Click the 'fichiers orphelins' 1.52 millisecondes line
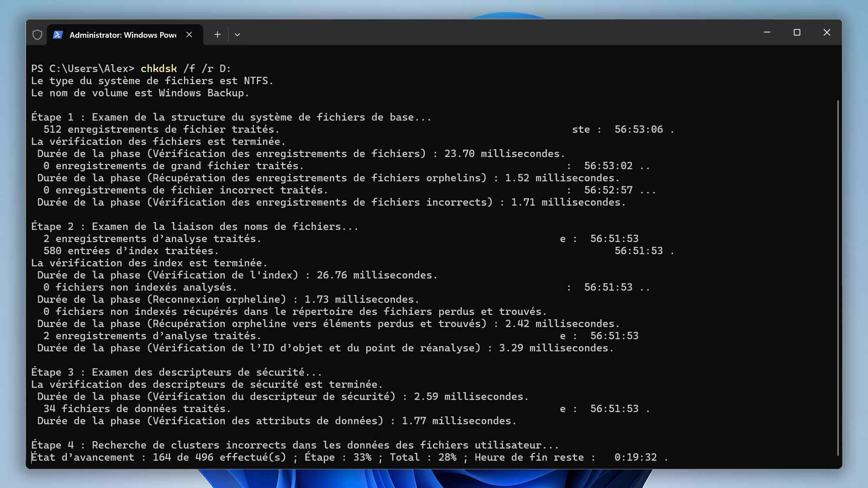This screenshot has height=488, width=868. point(329,178)
